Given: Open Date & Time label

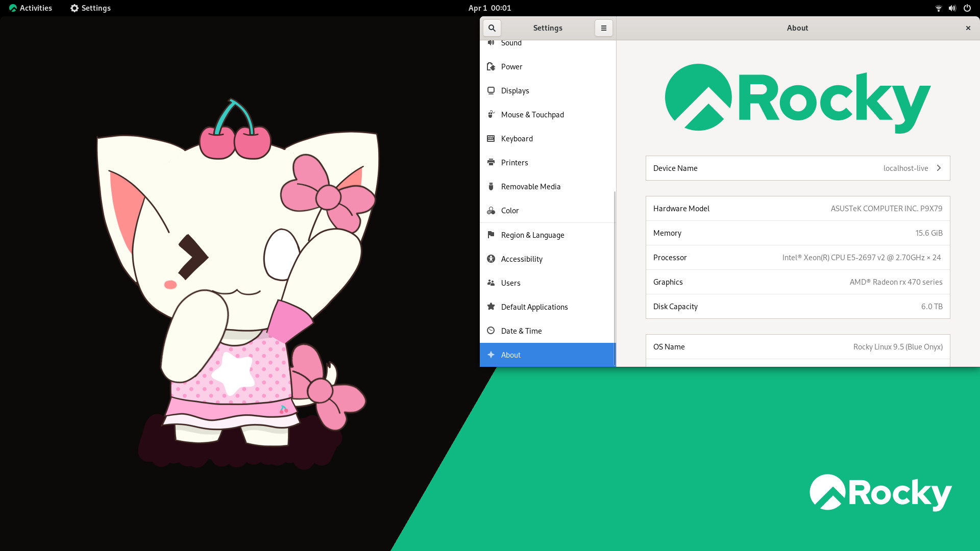Looking at the screenshot, I should click(x=521, y=331).
